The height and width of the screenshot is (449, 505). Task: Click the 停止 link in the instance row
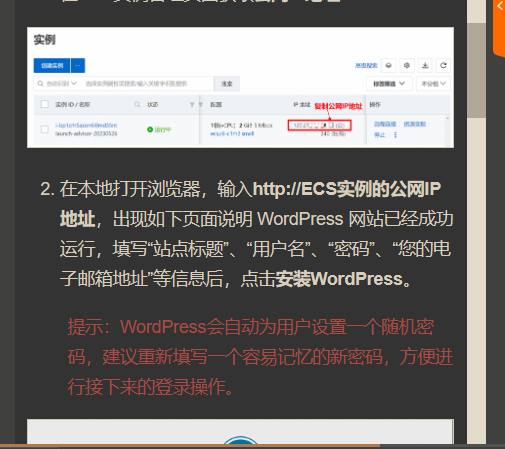point(379,135)
